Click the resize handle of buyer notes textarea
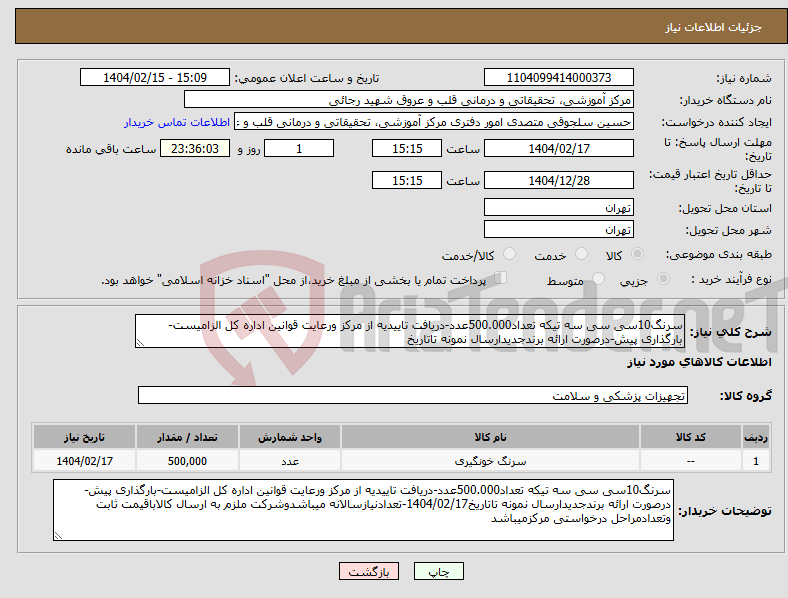 (58, 536)
